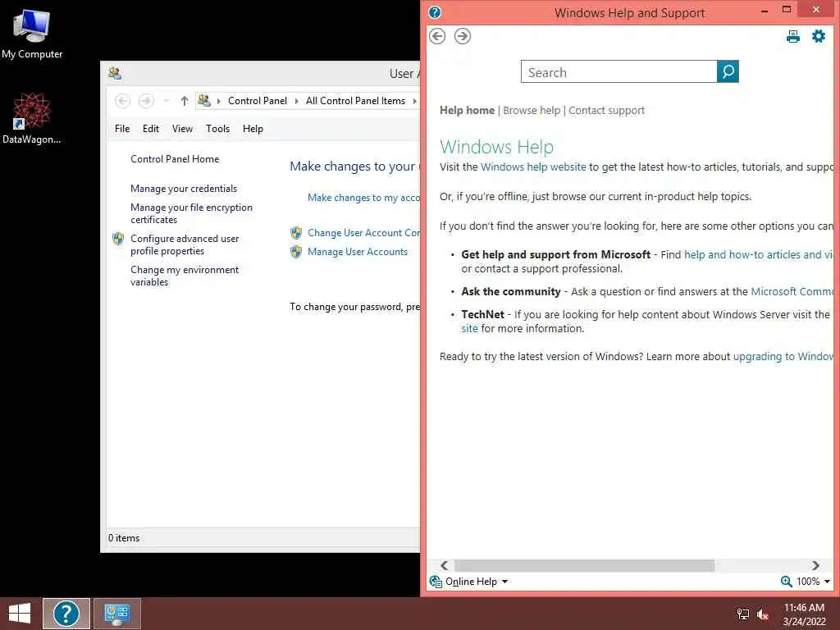The image size is (840, 630).
Task: Select Help and Support taskbar button
Action: [x=66, y=614]
